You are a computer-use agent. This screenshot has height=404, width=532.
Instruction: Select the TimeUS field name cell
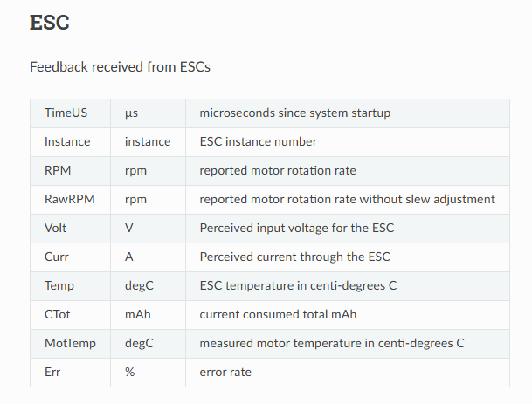tap(70, 113)
